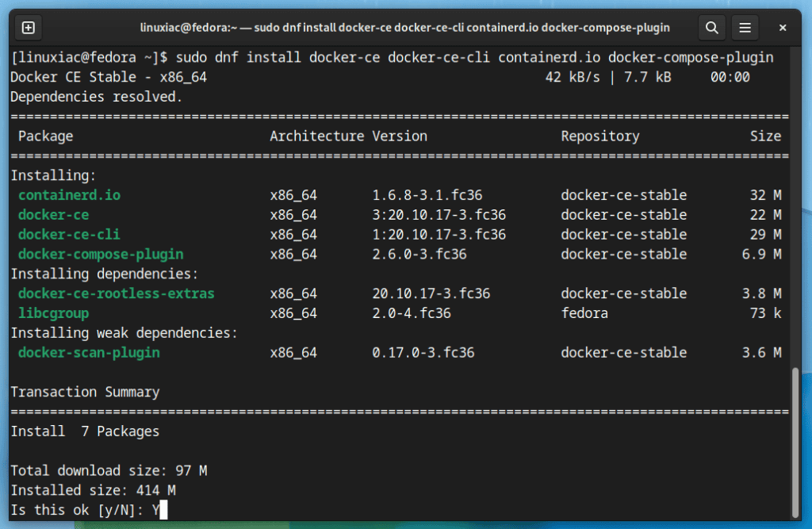The height and width of the screenshot is (529, 812).
Task: Click the 'fedora' repository entry
Action: pyautogui.click(x=584, y=313)
